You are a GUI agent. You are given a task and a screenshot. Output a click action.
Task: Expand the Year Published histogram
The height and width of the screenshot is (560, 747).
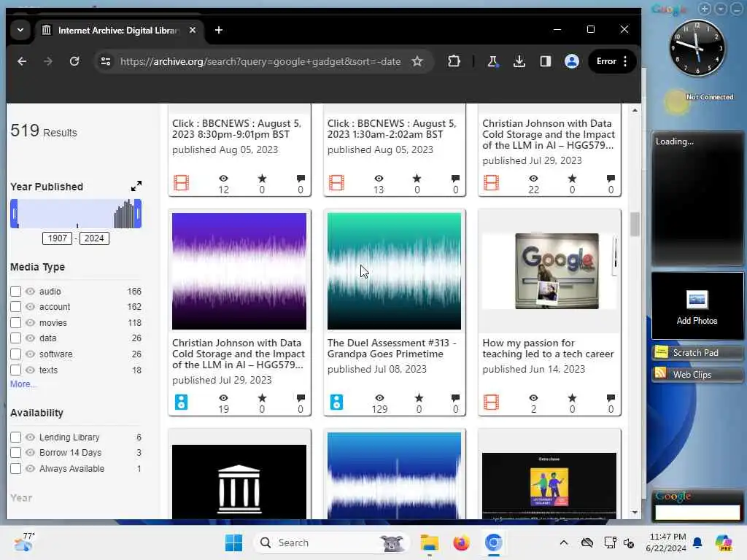(136, 186)
